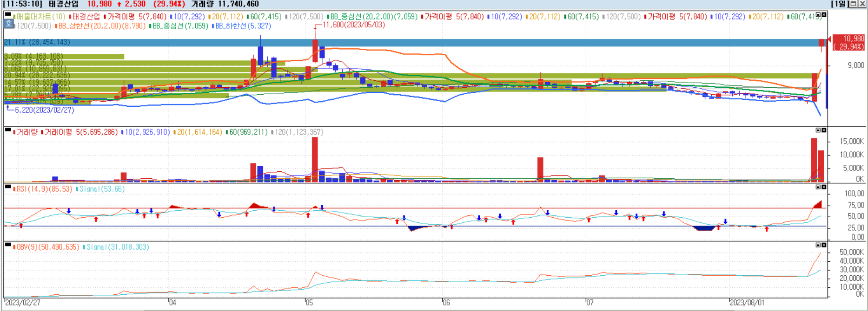This screenshot has height=311, width=868.
Task: Click the 05 month date axis label
Action: point(309,303)
